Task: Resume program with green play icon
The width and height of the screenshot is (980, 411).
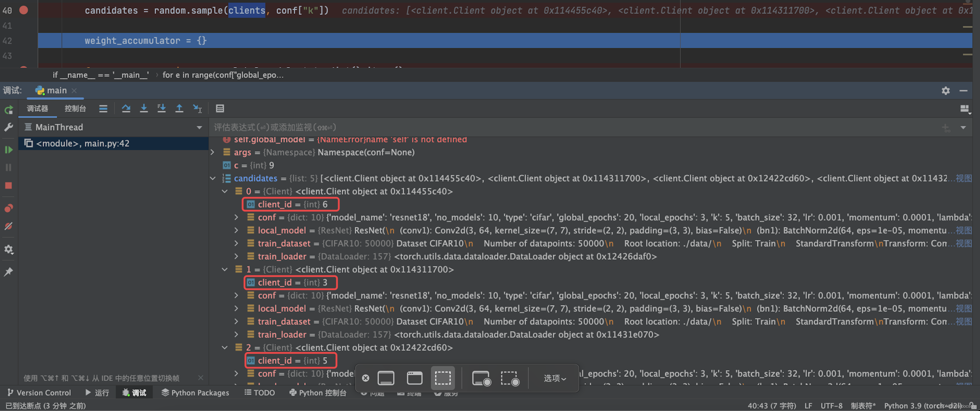Action: pyautogui.click(x=8, y=150)
